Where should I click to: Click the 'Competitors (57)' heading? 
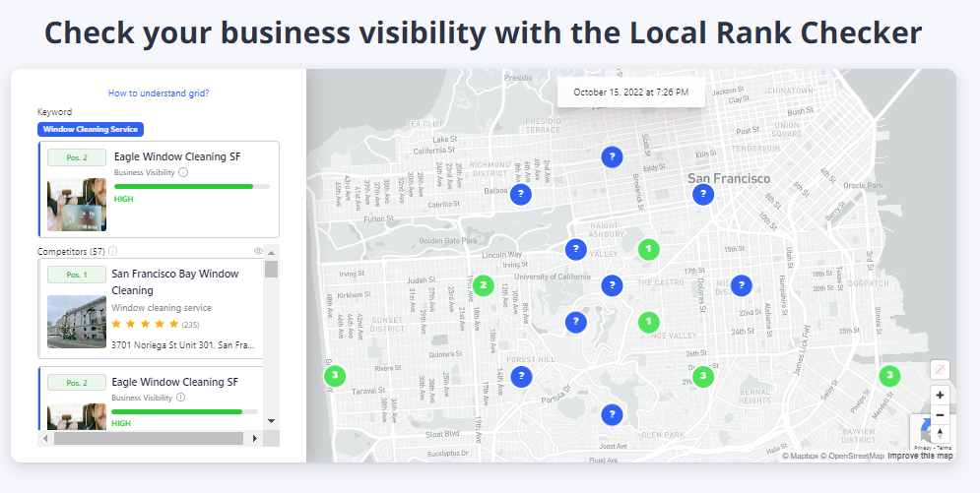pos(71,251)
